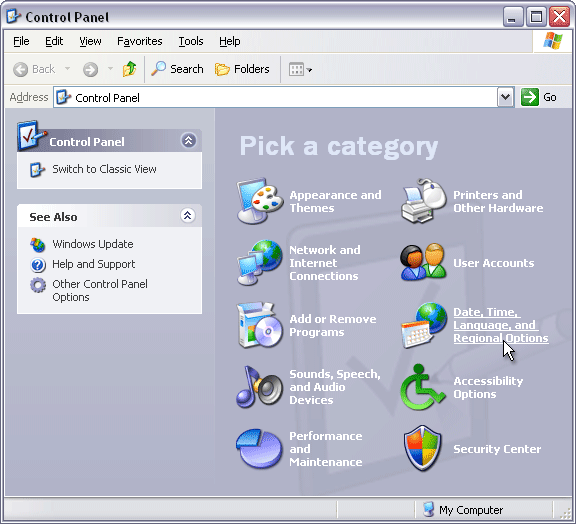The height and width of the screenshot is (524, 576).
Task: Click the Other Control Panel Options gear icon
Action: click(x=38, y=285)
